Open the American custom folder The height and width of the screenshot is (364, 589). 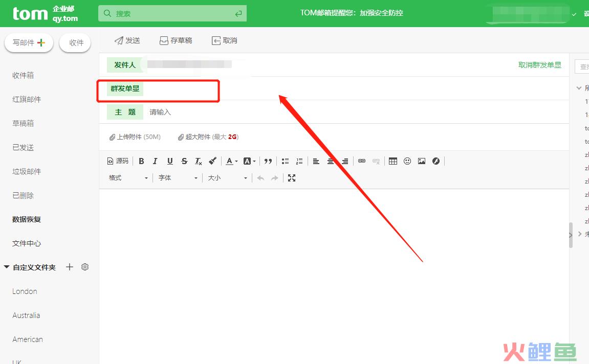[28, 339]
